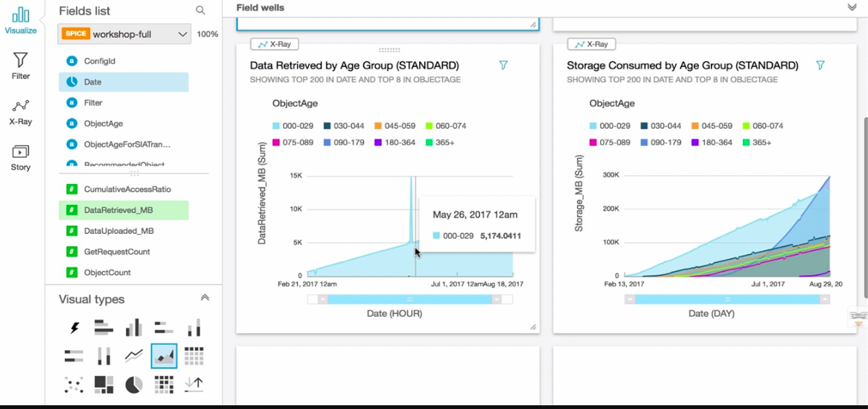Viewport: 868px width, 409px height.
Task: Click X-Ray button above Storage Consumed chart
Action: coord(591,45)
